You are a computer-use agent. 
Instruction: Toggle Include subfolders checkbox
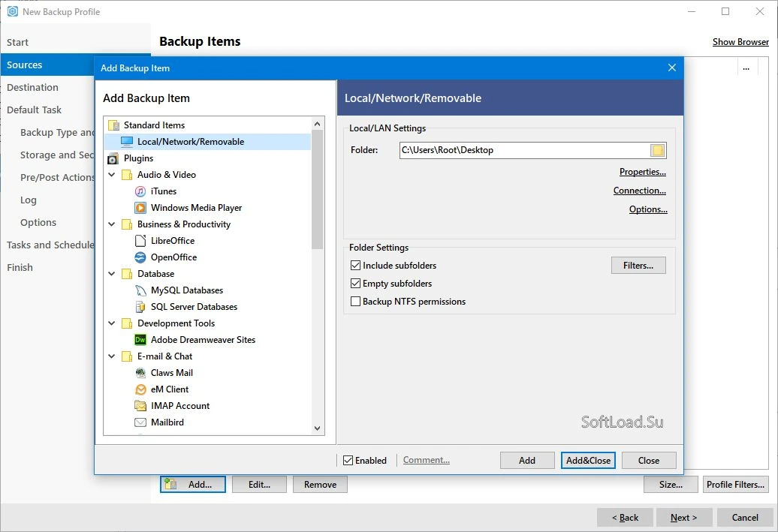pos(355,266)
